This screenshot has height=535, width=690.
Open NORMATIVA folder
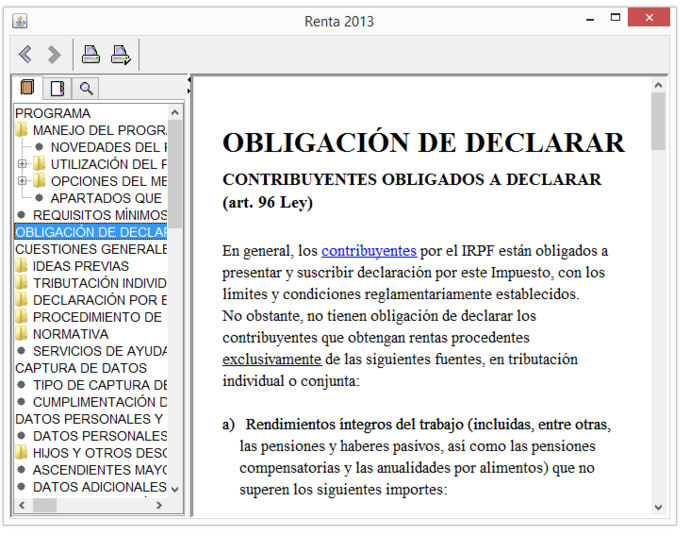click(x=62, y=334)
